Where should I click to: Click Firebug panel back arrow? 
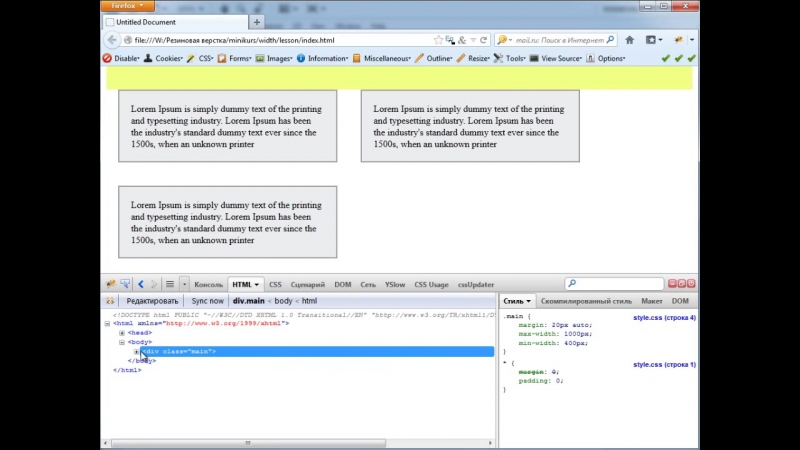pos(141,284)
